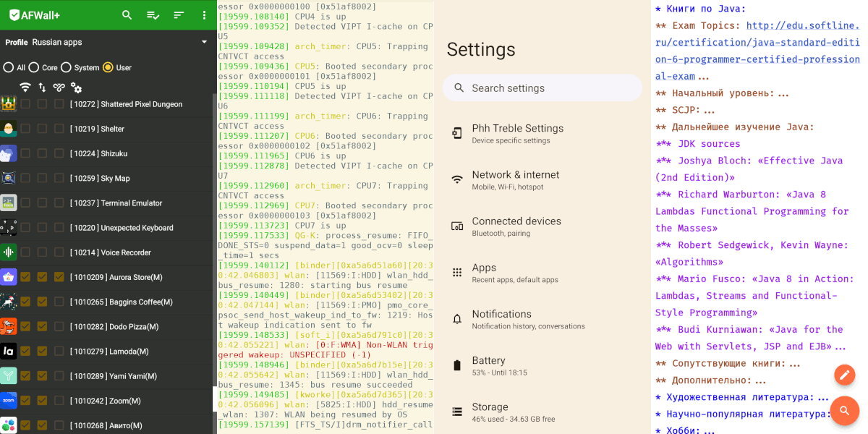Viewport: 868px width, 434px height.
Task: Click the orange search floating button
Action: pyautogui.click(x=844, y=411)
